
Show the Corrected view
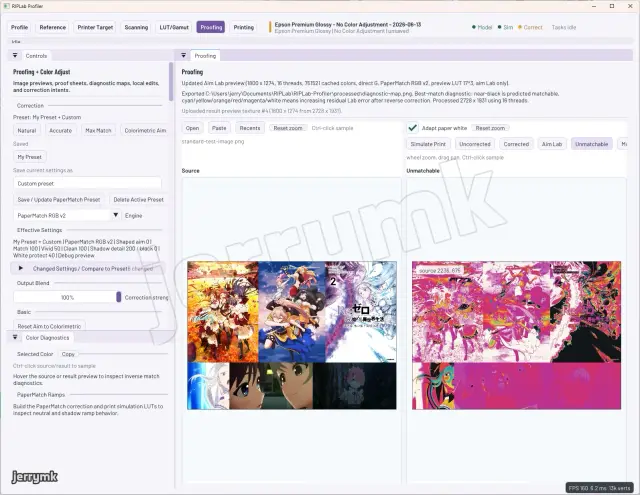tap(516, 144)
